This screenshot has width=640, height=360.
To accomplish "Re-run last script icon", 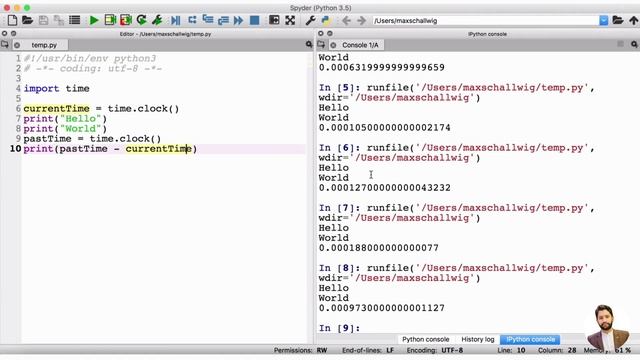I will click(141, 20).
